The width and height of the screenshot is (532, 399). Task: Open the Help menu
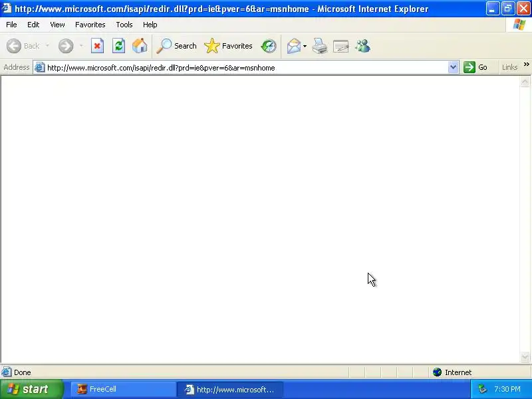click(x=150, y=25)
